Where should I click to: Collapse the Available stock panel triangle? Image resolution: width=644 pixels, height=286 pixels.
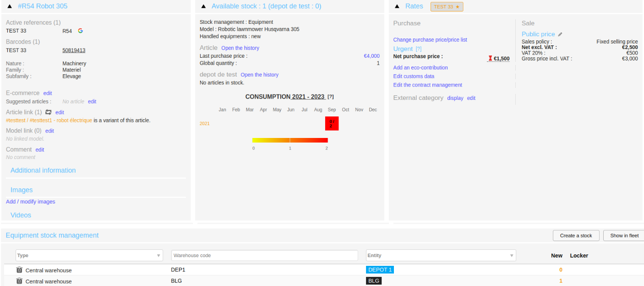click(x=203, y=6)
